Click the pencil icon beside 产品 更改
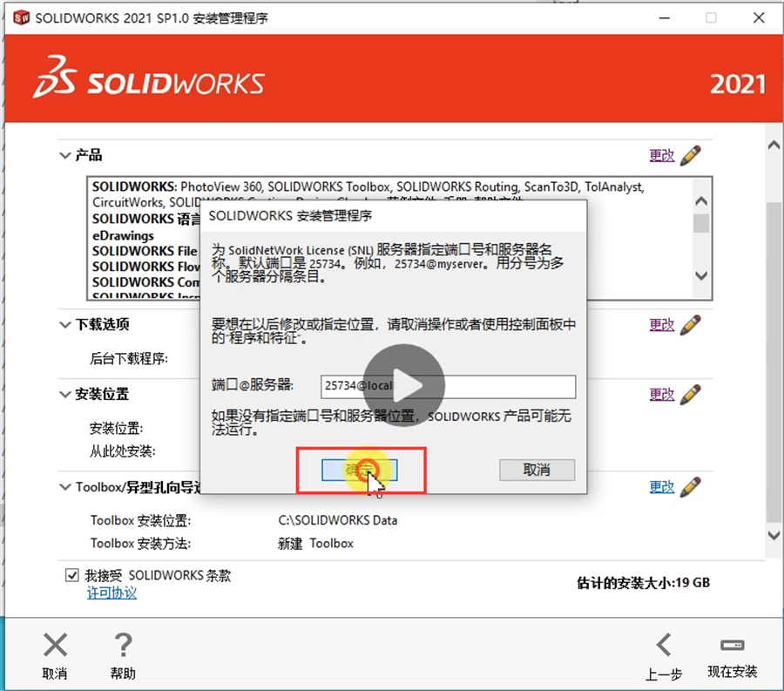The width and height of the screenshot is (784, 691). (691, 155)
